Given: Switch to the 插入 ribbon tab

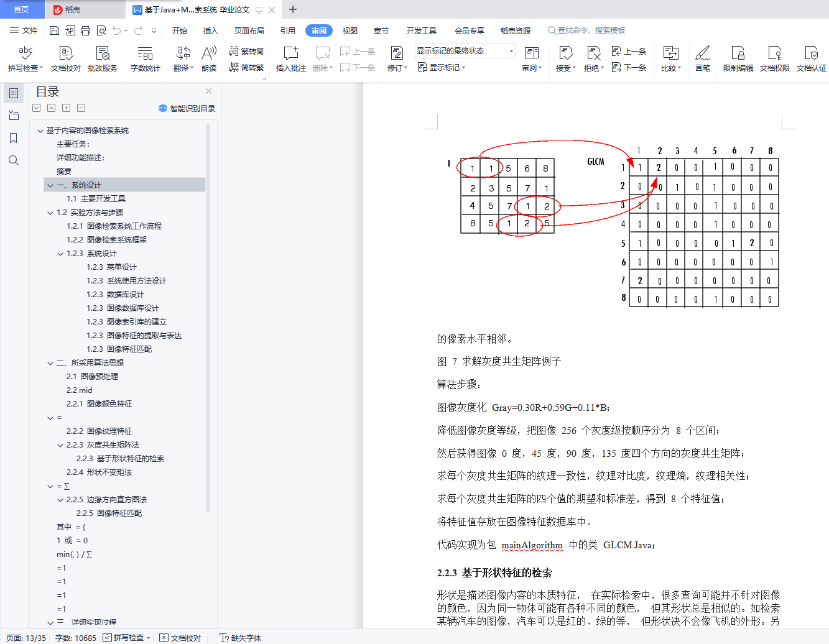Looking at the screenshot, I should click(x=211, y=30).
